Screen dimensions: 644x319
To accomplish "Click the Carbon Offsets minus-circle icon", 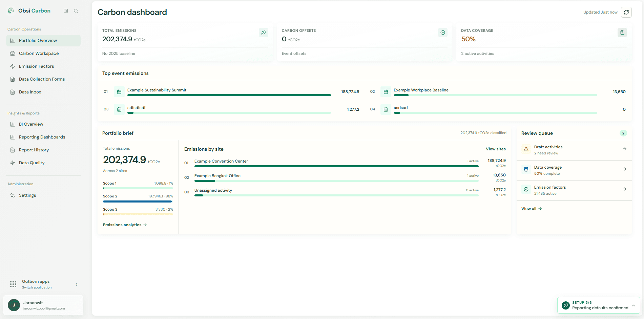I will [x=443, y=33].
